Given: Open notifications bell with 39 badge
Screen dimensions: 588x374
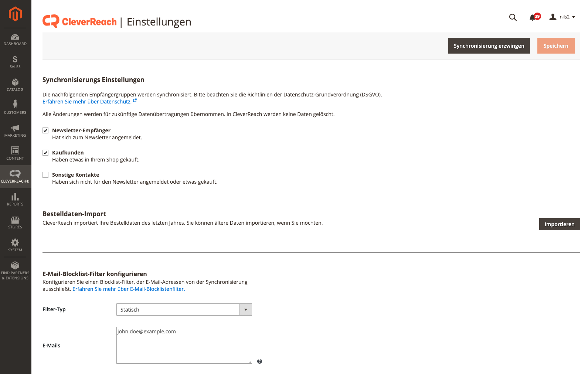Looking at the screenshot, I should click(x=534, y=17).
